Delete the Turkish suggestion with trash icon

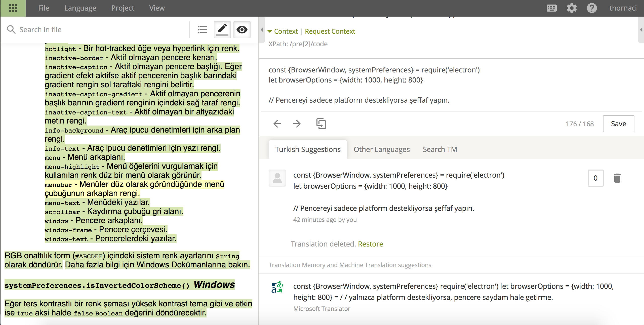[x=617, y=178]
